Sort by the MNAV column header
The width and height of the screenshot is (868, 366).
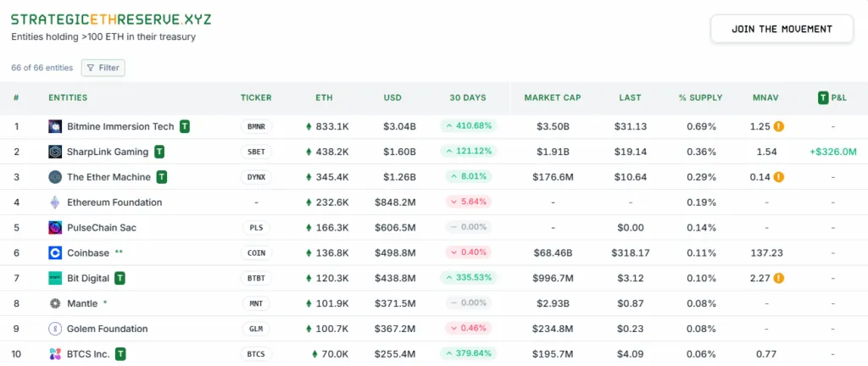point(765,98)
